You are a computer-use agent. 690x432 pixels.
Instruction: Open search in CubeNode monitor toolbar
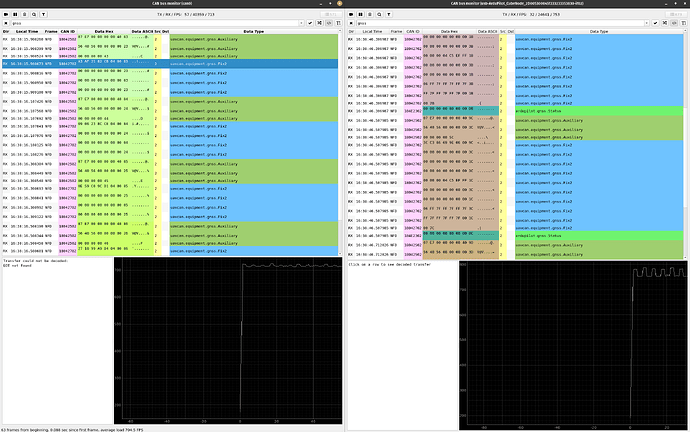[x=379, y=15]
